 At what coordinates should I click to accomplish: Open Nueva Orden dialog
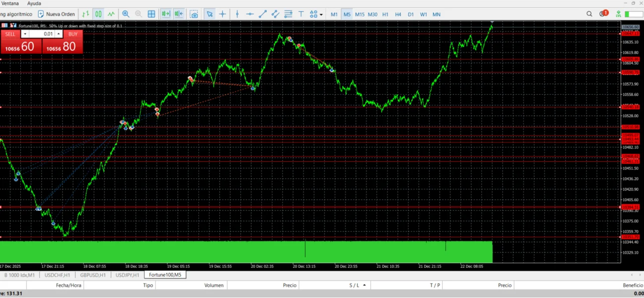coord(56,14)
